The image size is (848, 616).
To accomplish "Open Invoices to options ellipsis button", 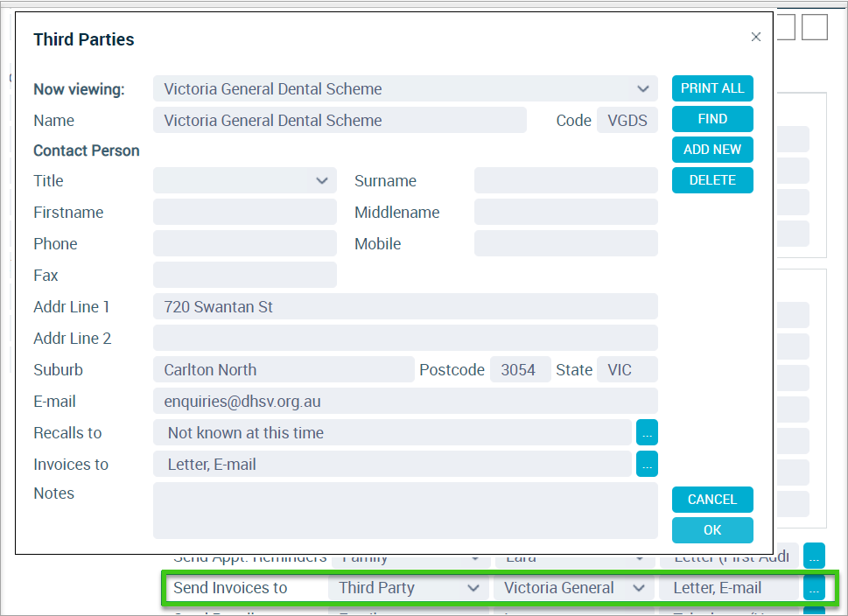I will tap(647, 464).
